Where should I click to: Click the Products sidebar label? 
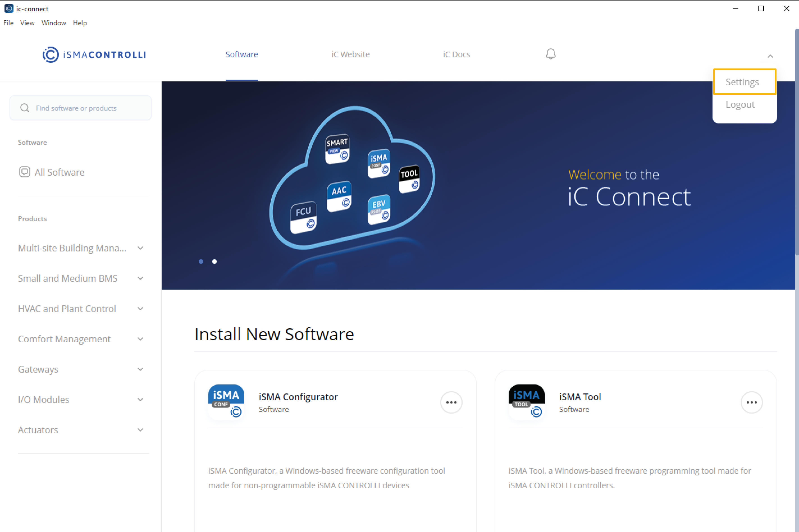coord(32,218)
